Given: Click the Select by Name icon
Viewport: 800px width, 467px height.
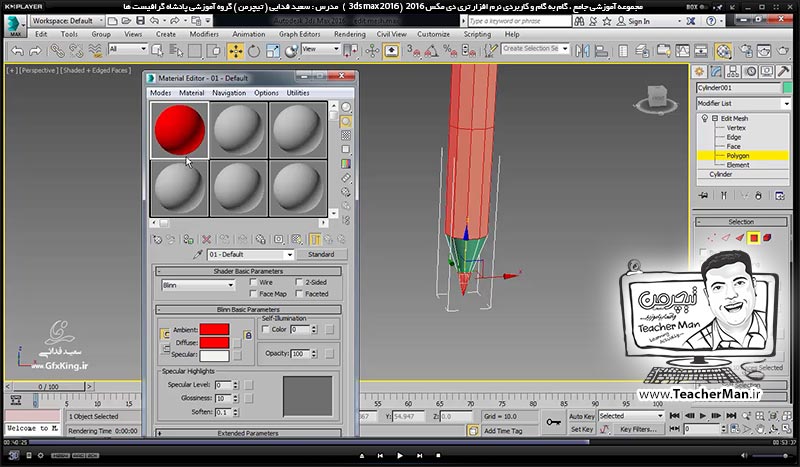Looking at the screenshot, I should 176,51.
